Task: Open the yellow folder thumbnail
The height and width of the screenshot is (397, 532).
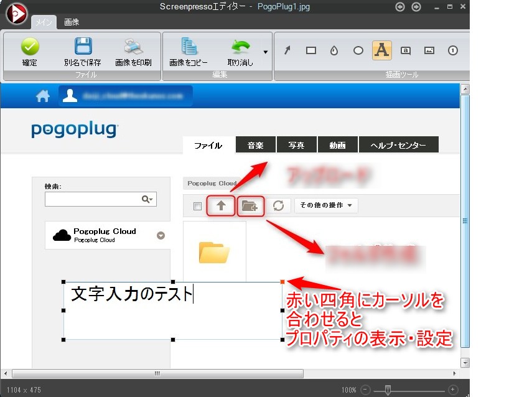Action: (x=214, y=253)
